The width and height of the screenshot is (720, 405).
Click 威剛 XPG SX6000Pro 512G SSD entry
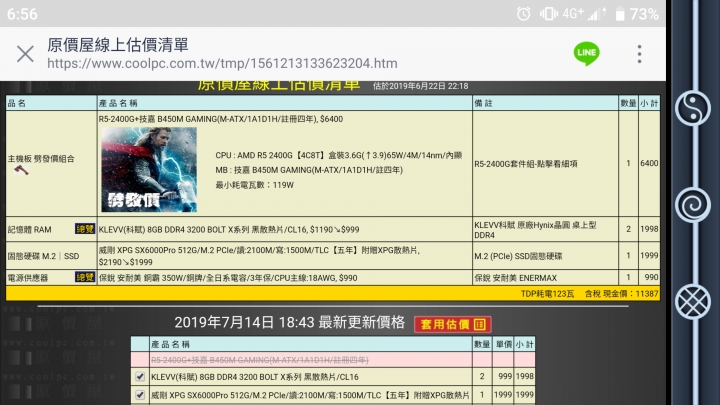pos(259,256)
